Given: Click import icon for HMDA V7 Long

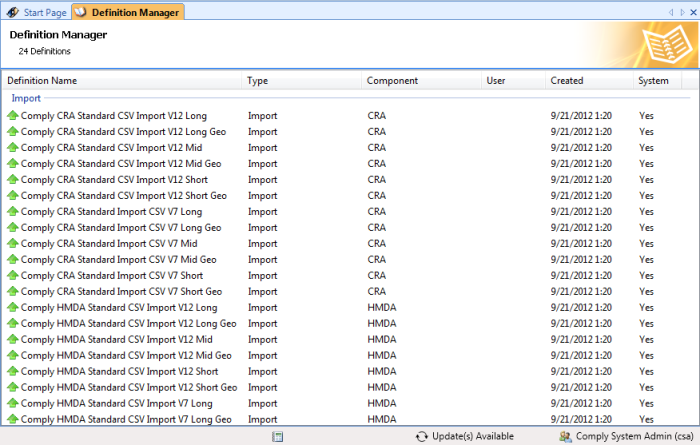Looking at the screenshot, I should coord(13,403).
